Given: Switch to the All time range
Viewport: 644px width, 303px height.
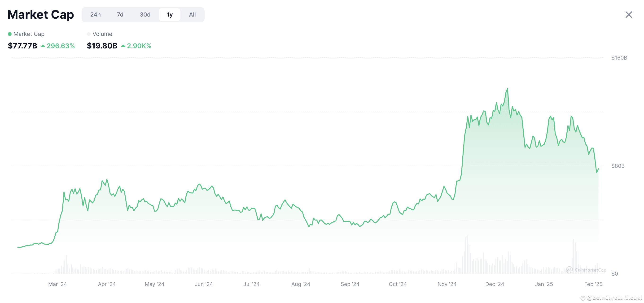Looking at the screenshot, I should point(192,14).
